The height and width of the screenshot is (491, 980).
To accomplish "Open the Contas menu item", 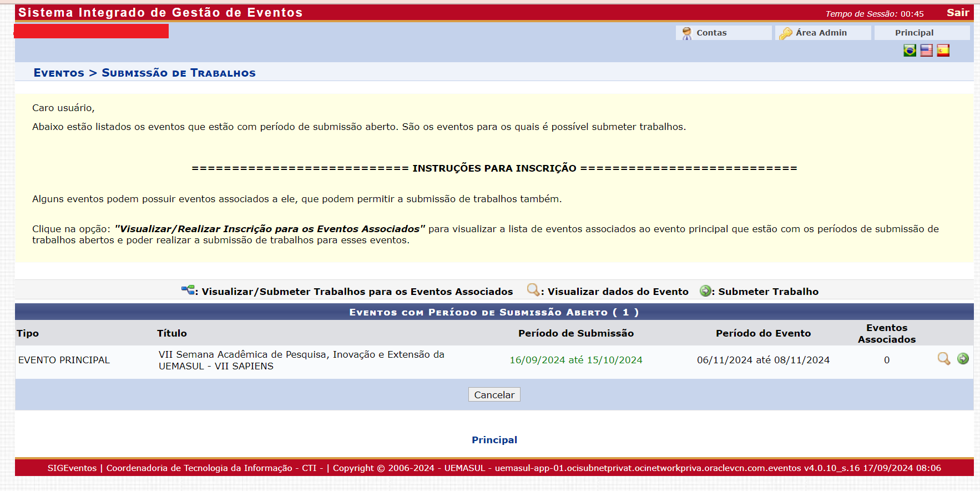I will pyautogui.click(x=711, y=33).
